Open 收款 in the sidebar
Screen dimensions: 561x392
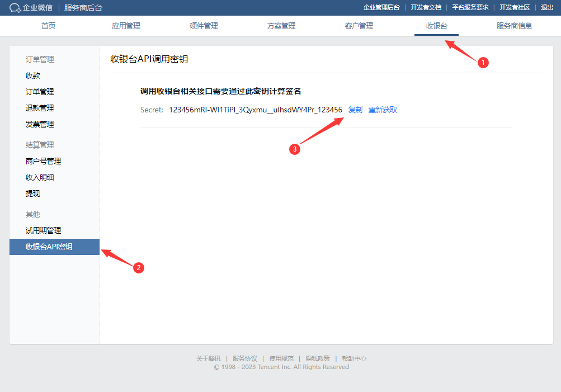point(33,75)
